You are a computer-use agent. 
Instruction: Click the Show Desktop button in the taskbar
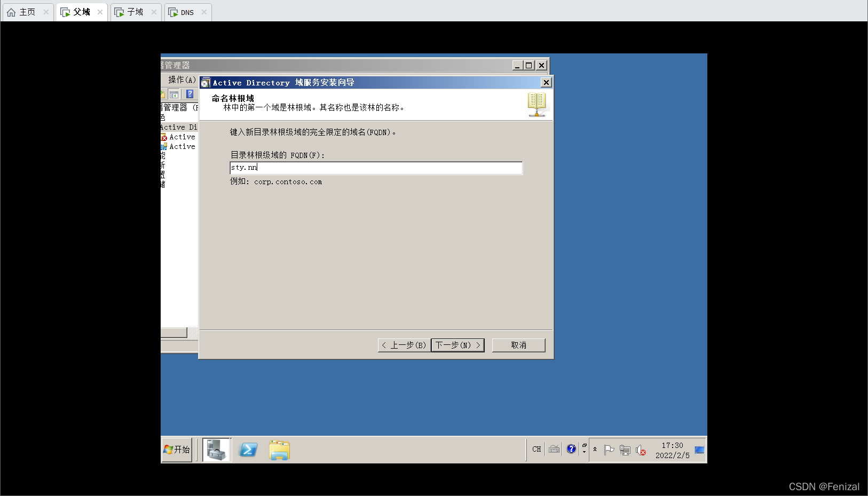[x=699, y=450]
